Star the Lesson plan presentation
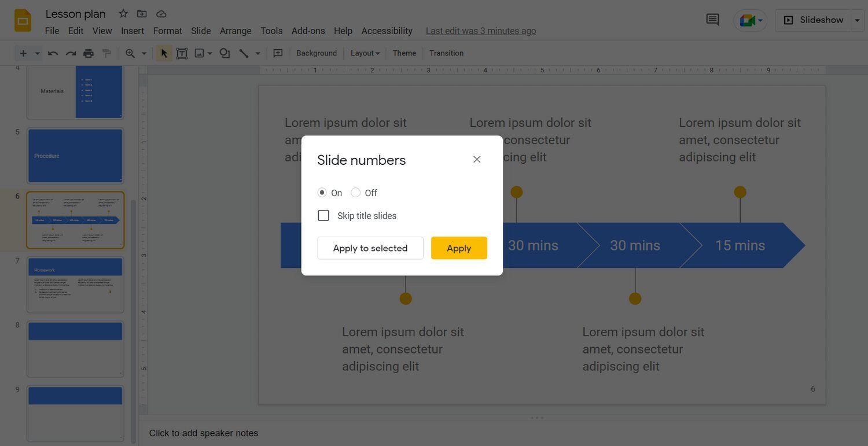The image size is (868, 446). (x=123, y=13)
